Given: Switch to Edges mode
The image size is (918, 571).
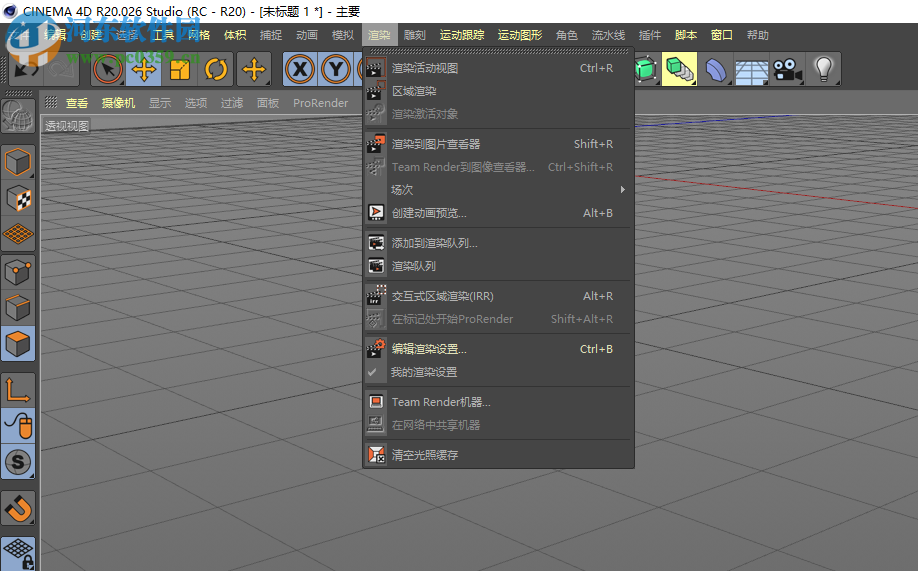Looking at the screenshot, I should (x=18, y=307).
